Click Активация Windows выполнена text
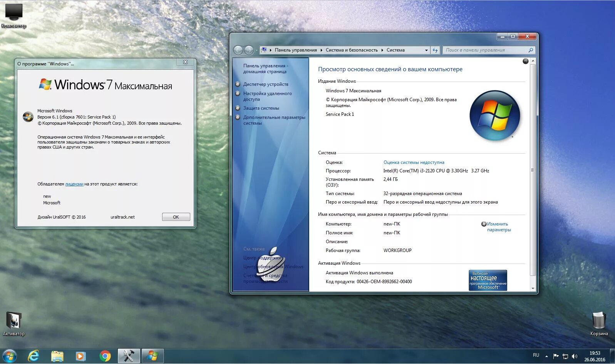Viewport: 615px width, 364px height. pyautogui.click(x=359, y=273)
